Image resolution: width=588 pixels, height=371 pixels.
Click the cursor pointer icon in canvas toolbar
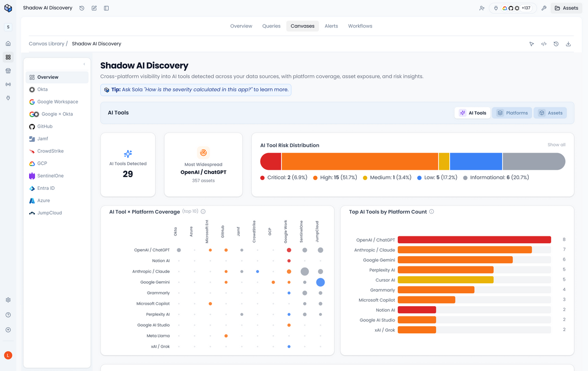(x=531, y=44)
